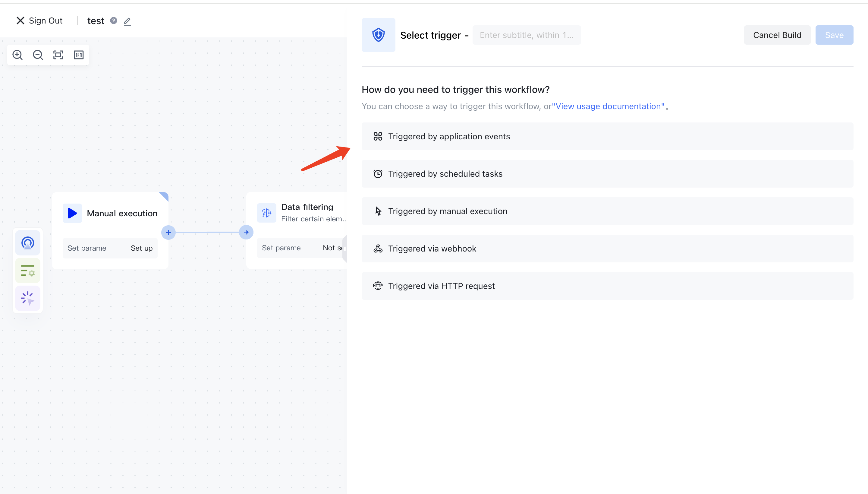Choose Triggered via HTTP request option
Image resolution: width=868 pixels, height=494 pixels.
pos(607,286)
